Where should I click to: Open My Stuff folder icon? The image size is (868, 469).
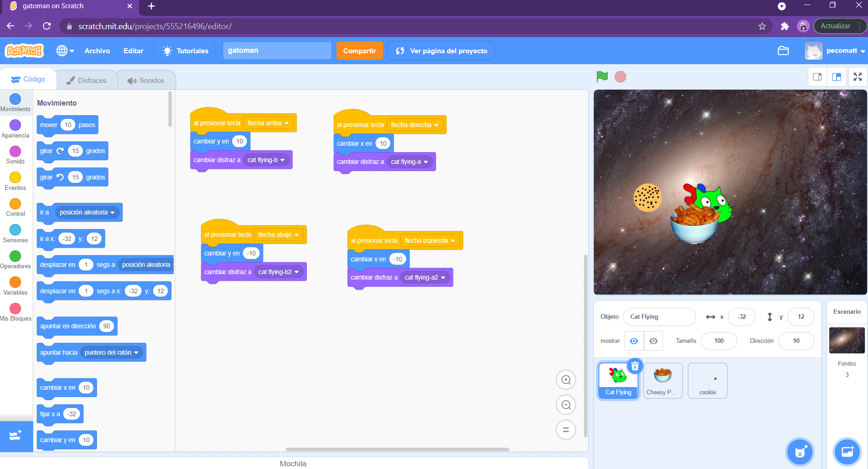783,51
